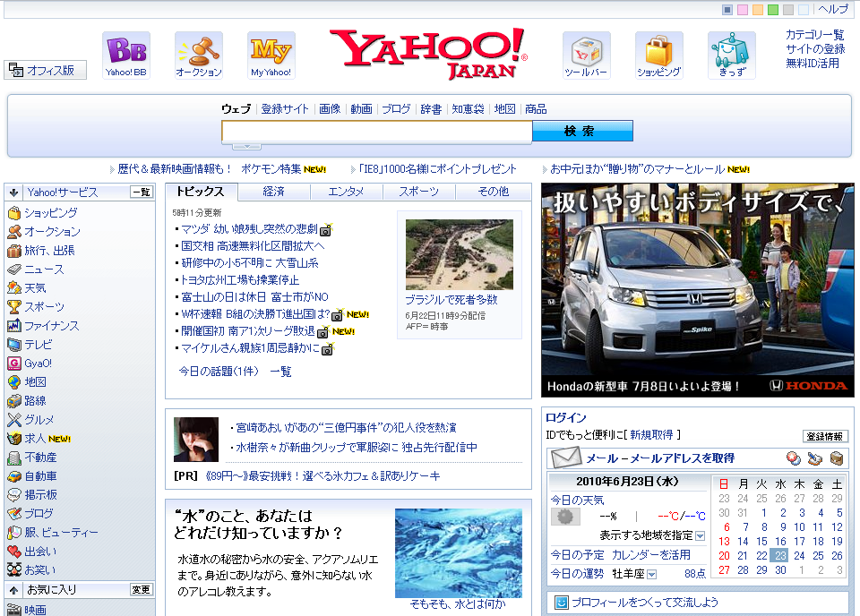This screenshot has height=616, width=860.
Task: Click the Auction gavel icon in header
Action: pyautogui.click(x=198, y=55)
